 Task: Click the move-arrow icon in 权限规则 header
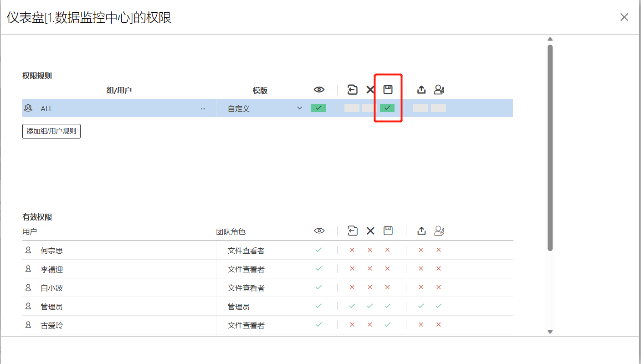pos(352,90)
